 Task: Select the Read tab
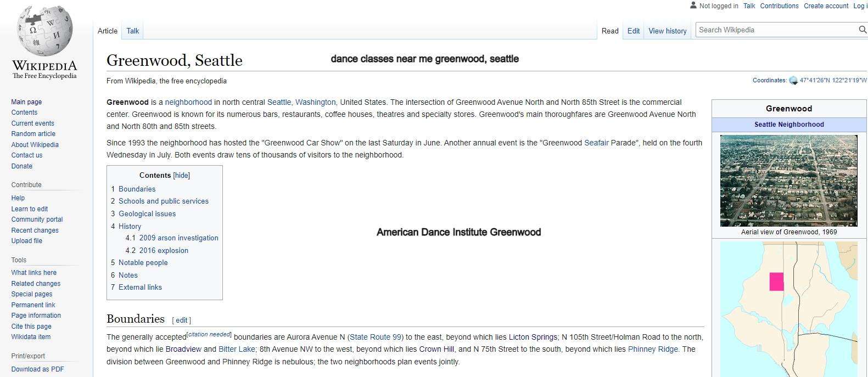610,31
